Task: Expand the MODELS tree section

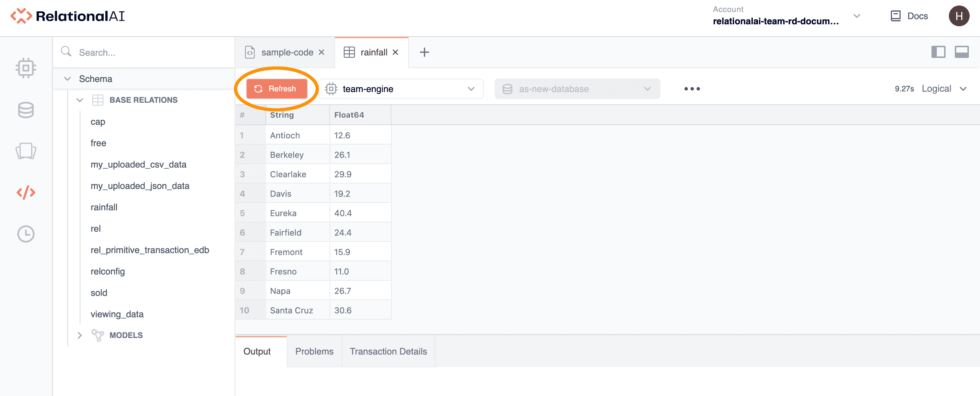Action: pos(79,335)
